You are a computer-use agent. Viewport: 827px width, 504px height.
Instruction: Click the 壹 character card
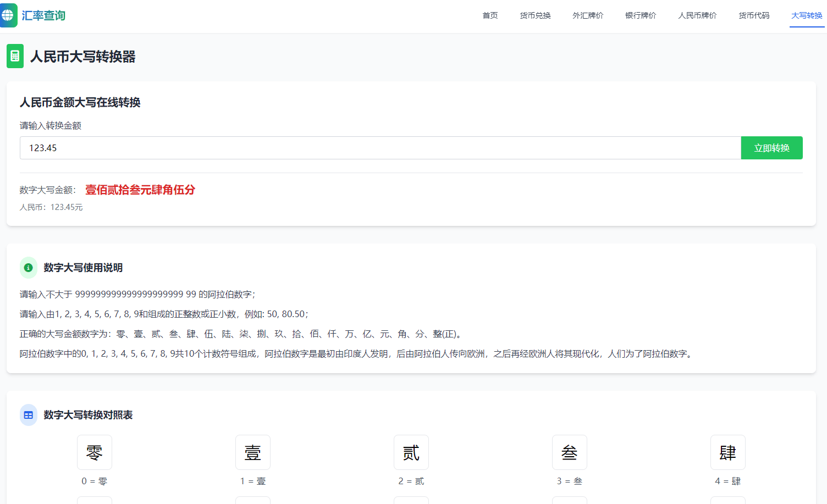tap(253, 452)
